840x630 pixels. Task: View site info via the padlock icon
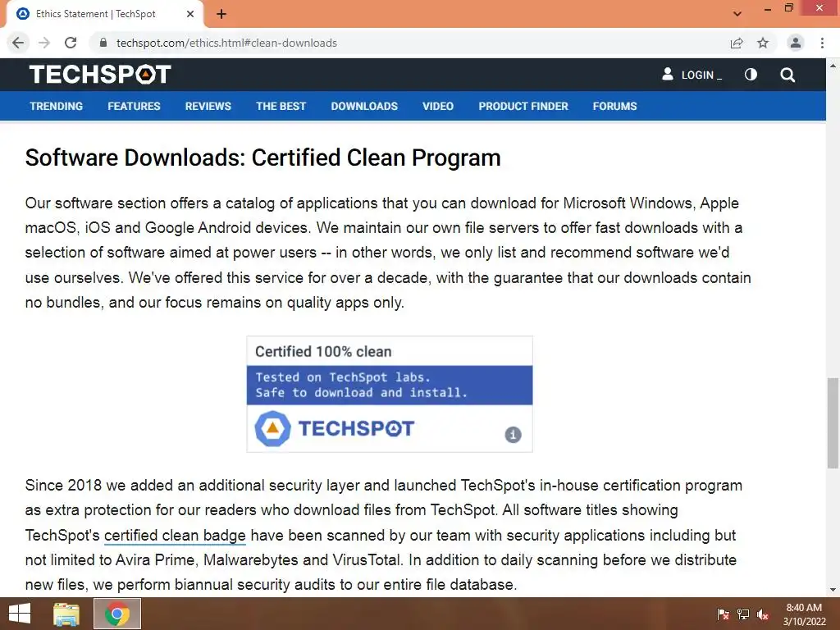click(103, 43)
